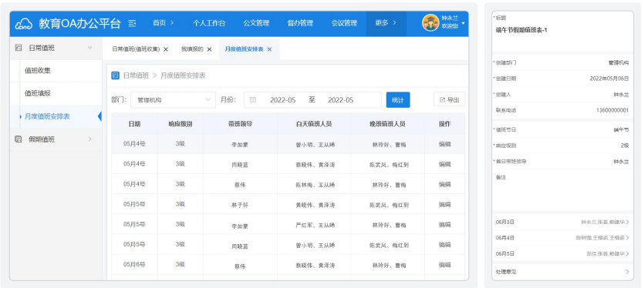Click 编辑 for 周晓蓝 05月4号 row

(445, 164)
